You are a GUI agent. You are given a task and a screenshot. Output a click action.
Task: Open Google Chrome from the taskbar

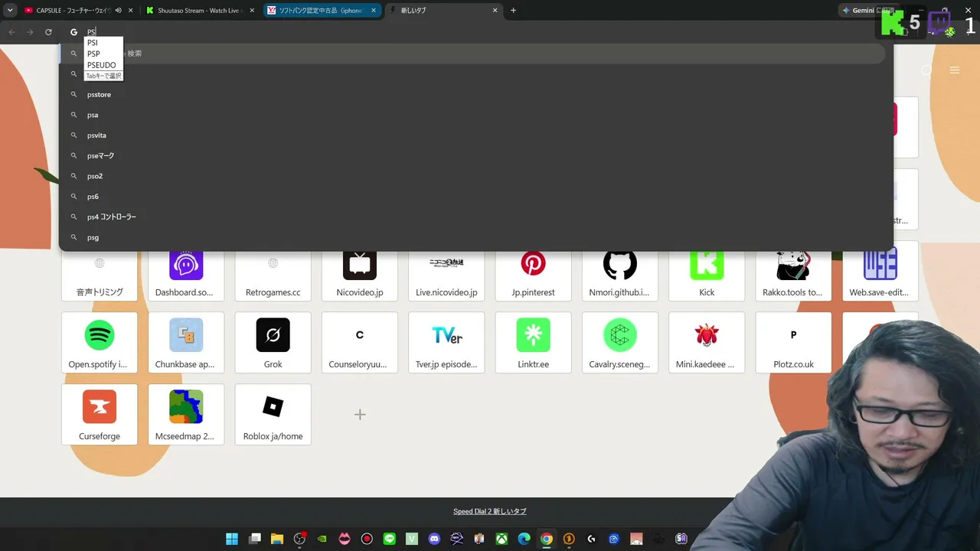click(546, 539)
